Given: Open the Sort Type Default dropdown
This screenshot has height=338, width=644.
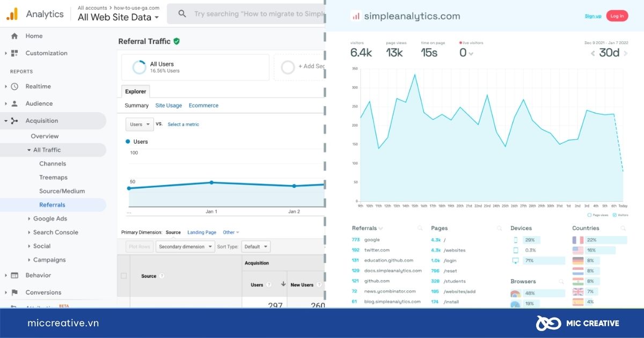Looking at the screenshot, I should coord(255,247).
